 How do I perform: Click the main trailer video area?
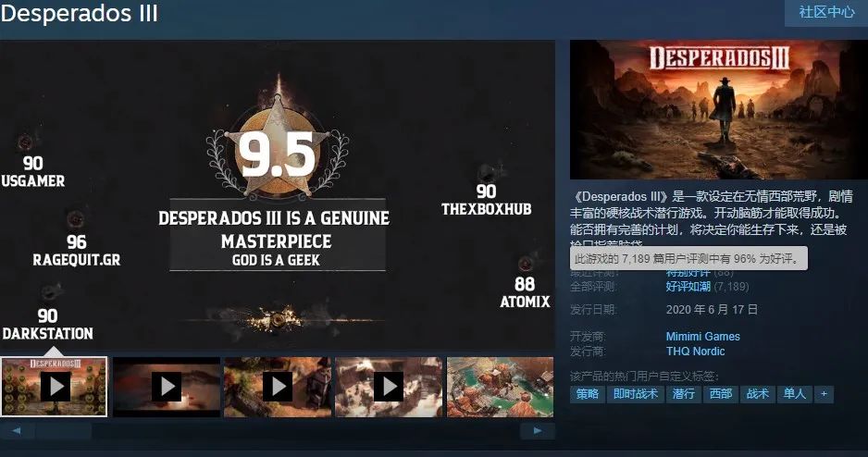278,195
